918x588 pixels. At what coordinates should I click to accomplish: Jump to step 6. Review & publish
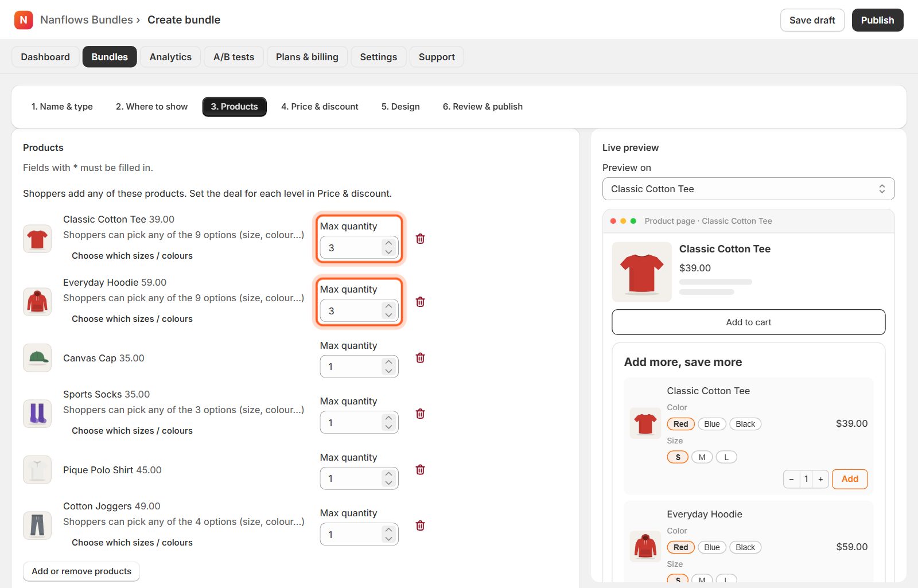tap(483, 107)
